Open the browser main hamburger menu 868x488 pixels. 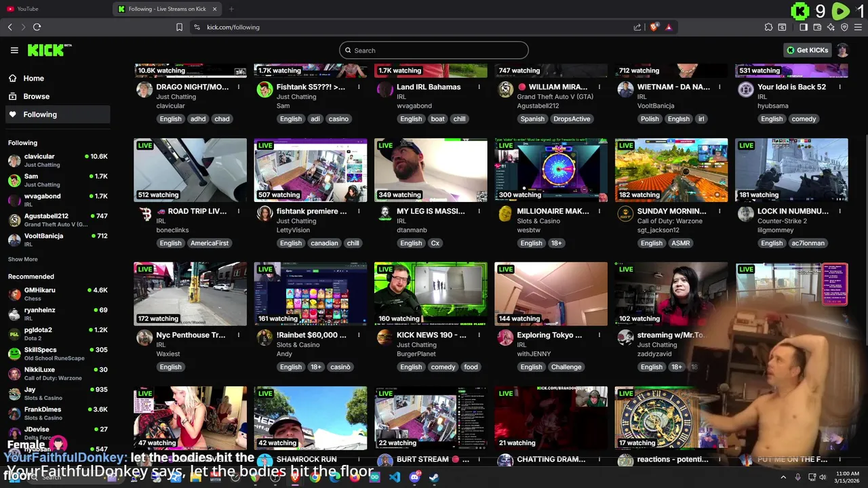click(x=859, y=27)
